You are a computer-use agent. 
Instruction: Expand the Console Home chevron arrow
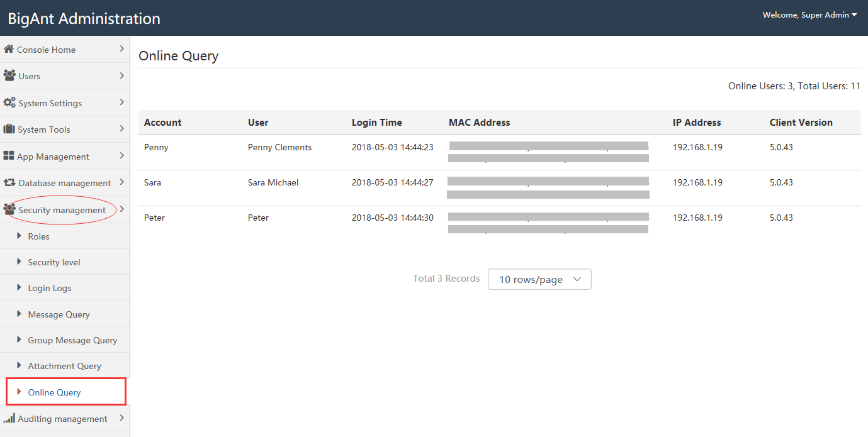pos(121,48)
